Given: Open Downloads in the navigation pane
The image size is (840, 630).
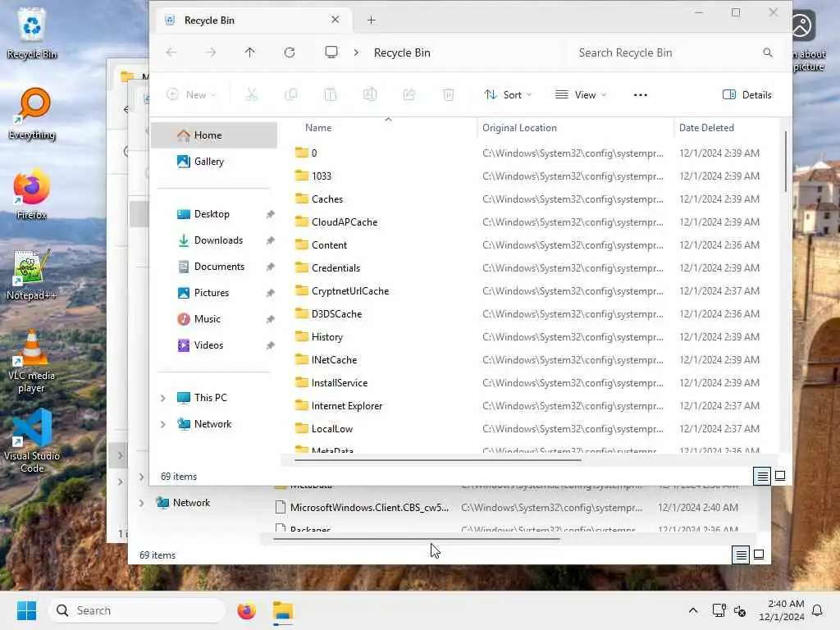Looking at the screenshot, I should [x=218, y=240].
